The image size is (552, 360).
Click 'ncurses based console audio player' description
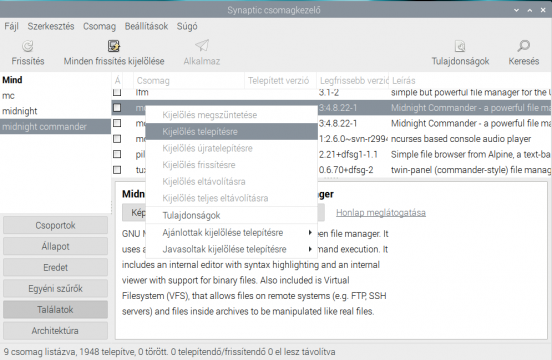pos(461,139)
